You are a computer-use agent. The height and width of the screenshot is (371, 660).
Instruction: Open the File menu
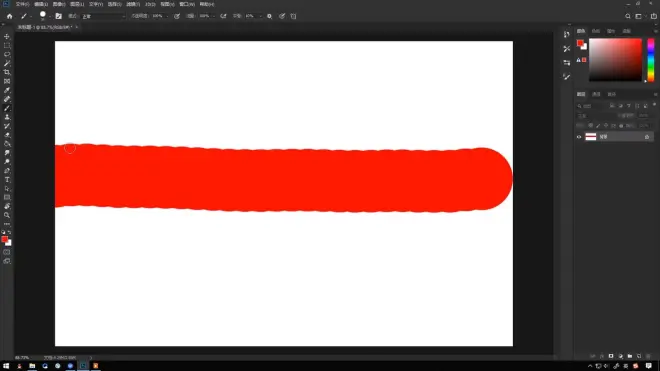(x=22, y=4)
